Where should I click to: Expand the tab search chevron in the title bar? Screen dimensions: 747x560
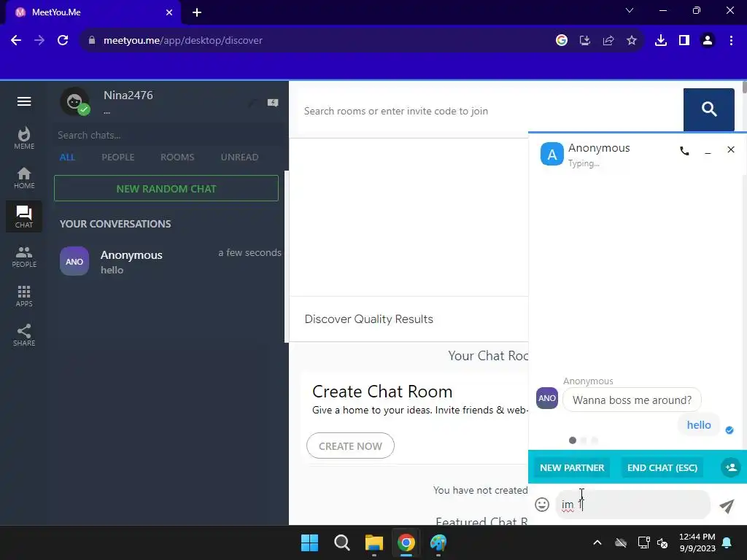point(630,10)
